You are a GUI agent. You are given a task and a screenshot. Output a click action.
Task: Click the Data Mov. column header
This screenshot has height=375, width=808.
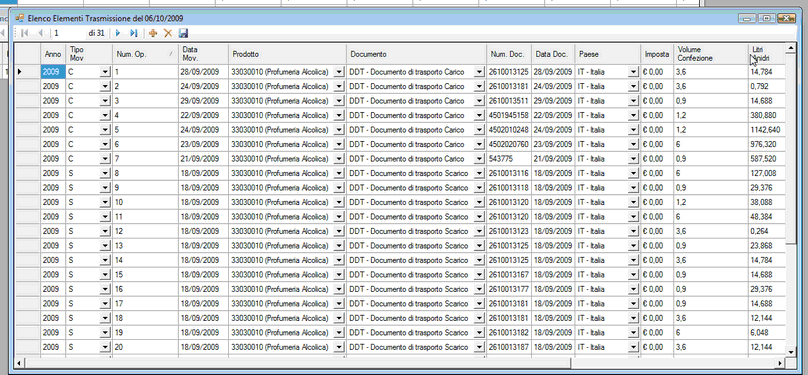click(203, 54)
